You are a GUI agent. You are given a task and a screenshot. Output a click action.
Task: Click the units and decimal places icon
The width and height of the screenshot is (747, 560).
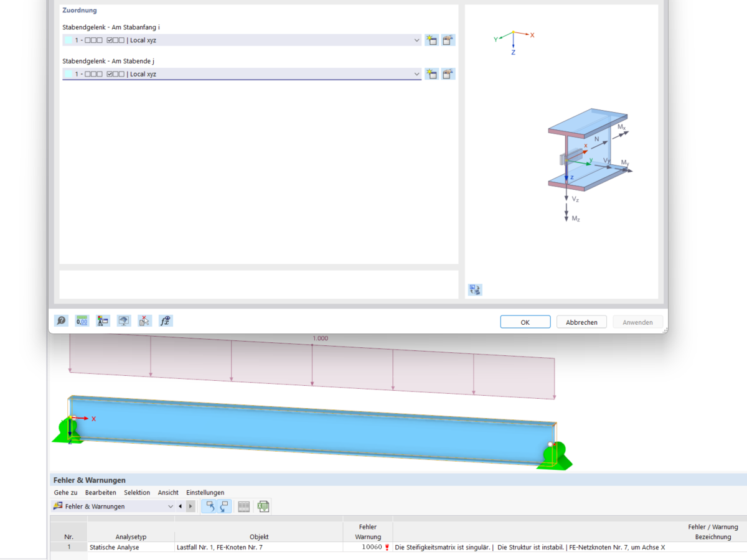click(x=82, y=320)
